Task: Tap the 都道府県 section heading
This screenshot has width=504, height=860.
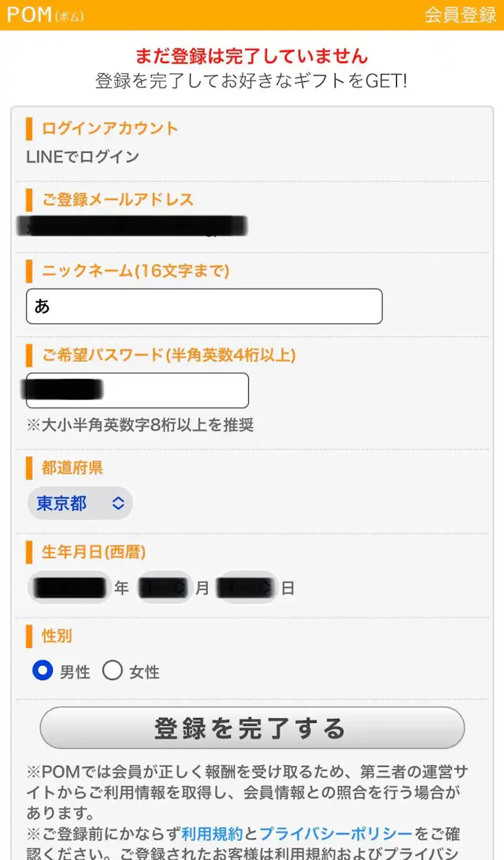Action: (x=72, y=467)
